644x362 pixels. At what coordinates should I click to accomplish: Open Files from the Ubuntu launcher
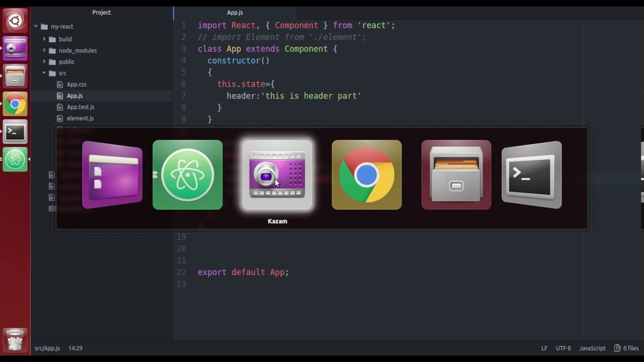pos(15,76)
